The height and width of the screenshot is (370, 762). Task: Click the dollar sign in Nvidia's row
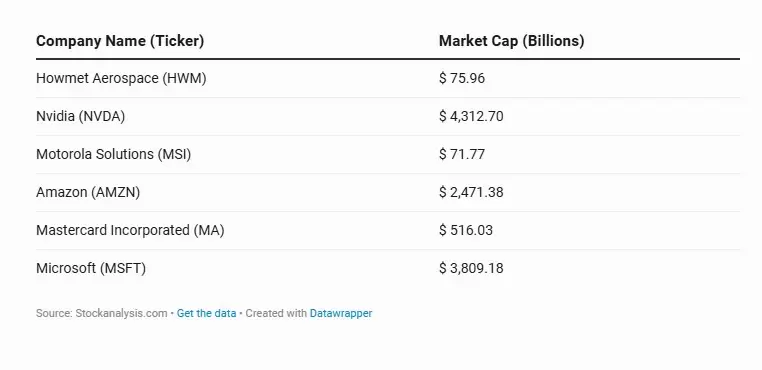(442, 116)
